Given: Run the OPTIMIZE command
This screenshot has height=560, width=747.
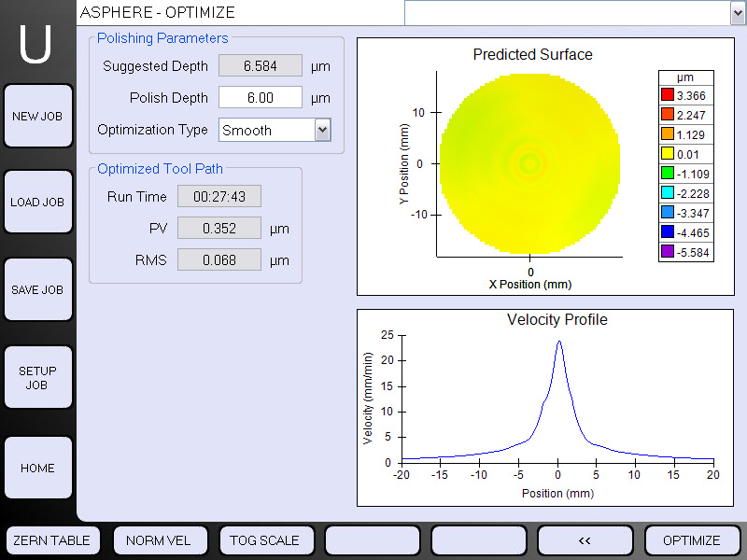Looking at the screenshot, I should pyautogui.click(x=691, y=540).
